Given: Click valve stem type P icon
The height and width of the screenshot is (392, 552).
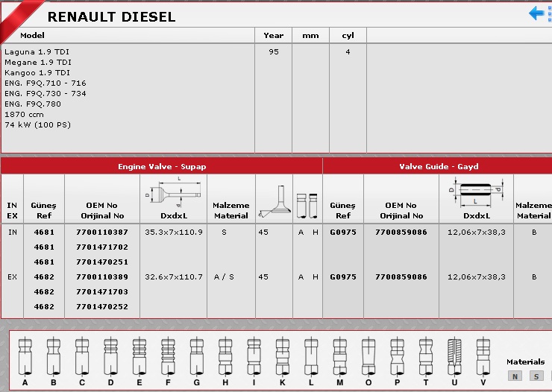Looking at the screenshot, I should pyautogui.click(x=396, y=357).
